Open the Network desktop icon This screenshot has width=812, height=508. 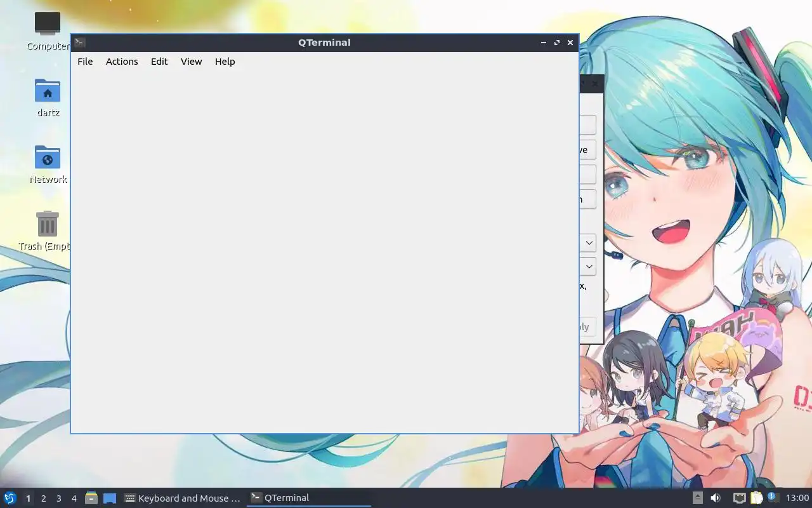48,164
